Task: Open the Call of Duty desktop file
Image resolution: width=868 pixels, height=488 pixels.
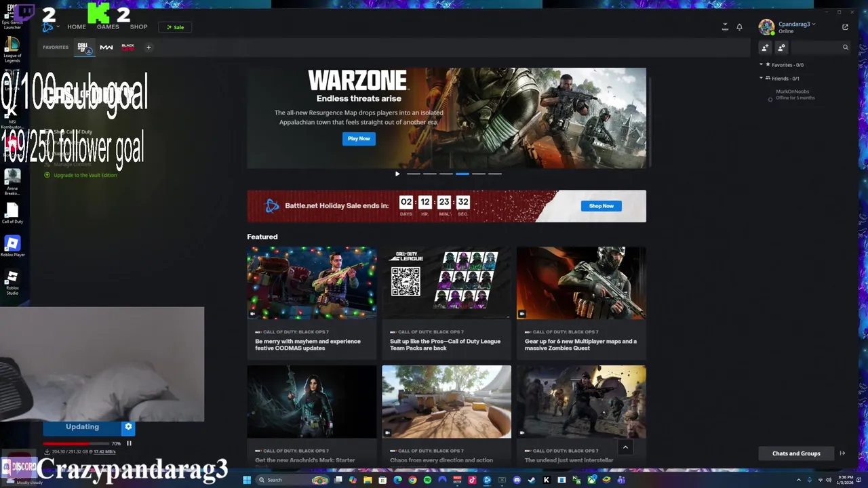Action: point(12,213)
